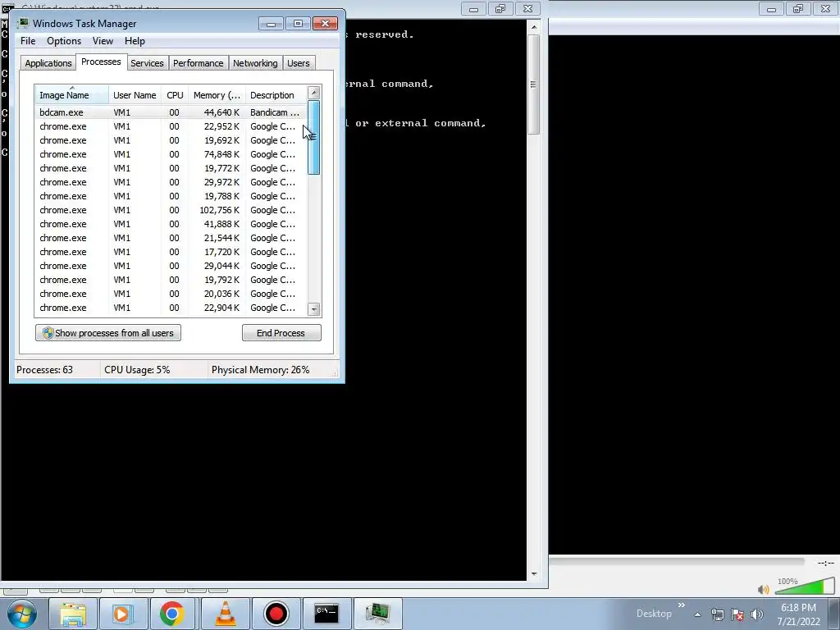This screenshot has width=840, height=630.
Task: Select chrome.exe row using 19,792 K
Action: (171, 280)
